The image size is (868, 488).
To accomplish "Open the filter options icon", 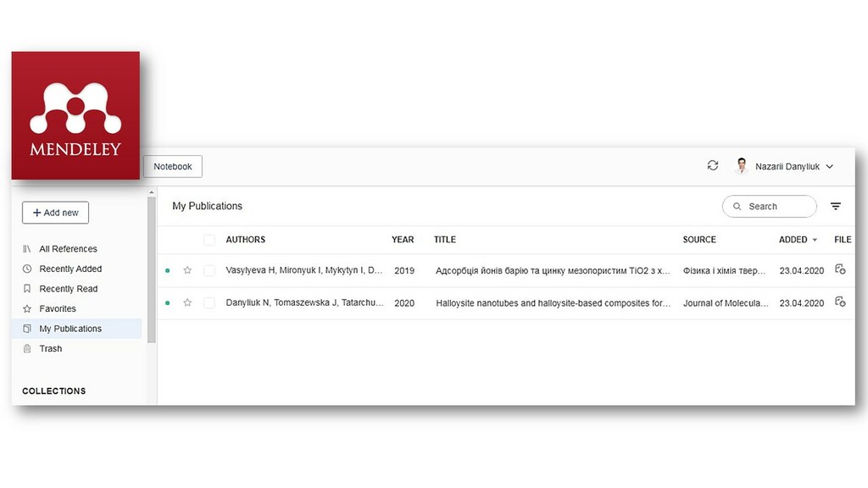I will pos(835,207).
